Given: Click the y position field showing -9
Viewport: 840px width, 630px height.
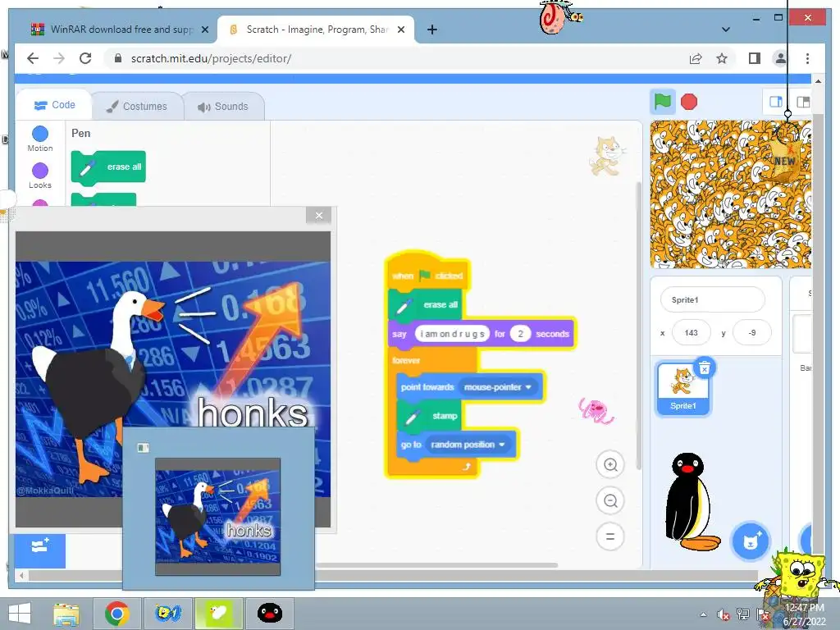Looking at the screenshot, I should [x=752, y=333].
